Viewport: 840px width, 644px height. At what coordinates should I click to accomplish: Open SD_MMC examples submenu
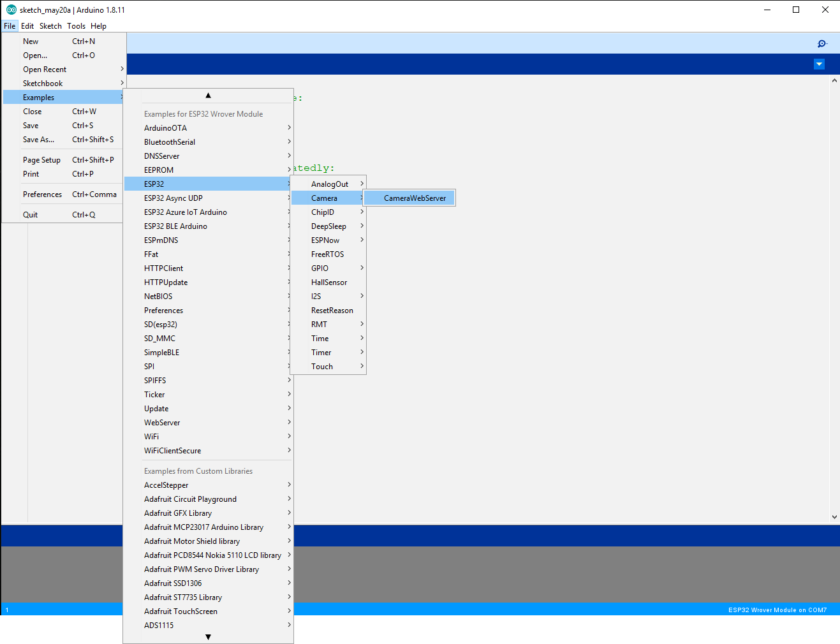pyautogui.click(x=209, y=339)
